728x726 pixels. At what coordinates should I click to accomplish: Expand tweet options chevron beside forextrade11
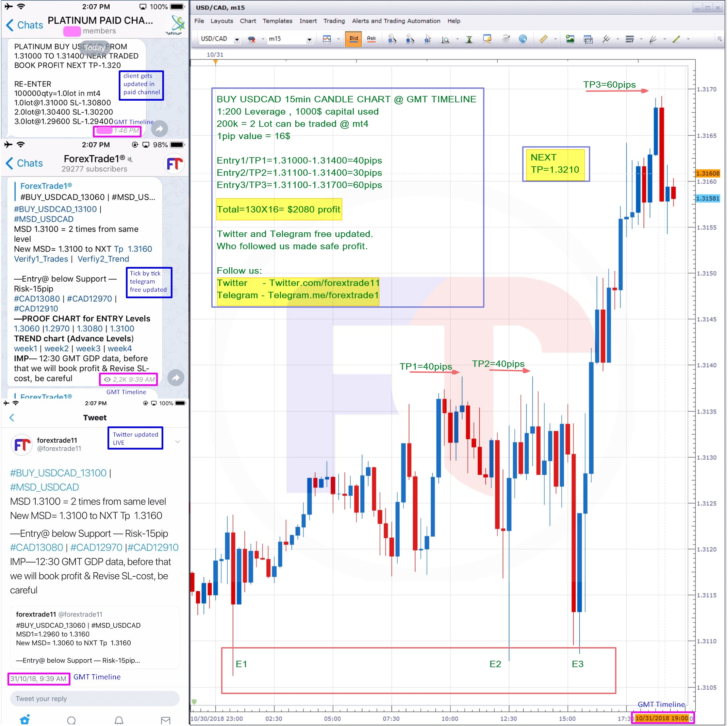(x=178, y=441)
